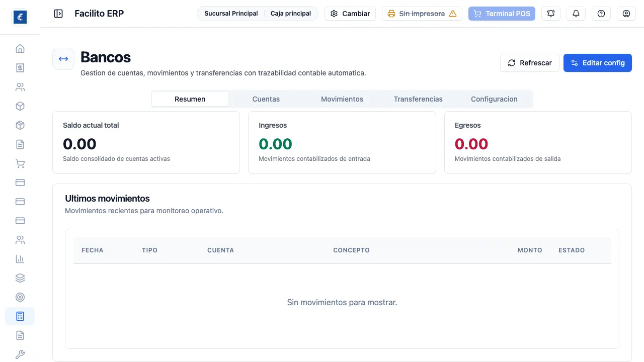Select the target bullseye sidebar icon
The height and width of the screenshot is (362, 644).
20,297
